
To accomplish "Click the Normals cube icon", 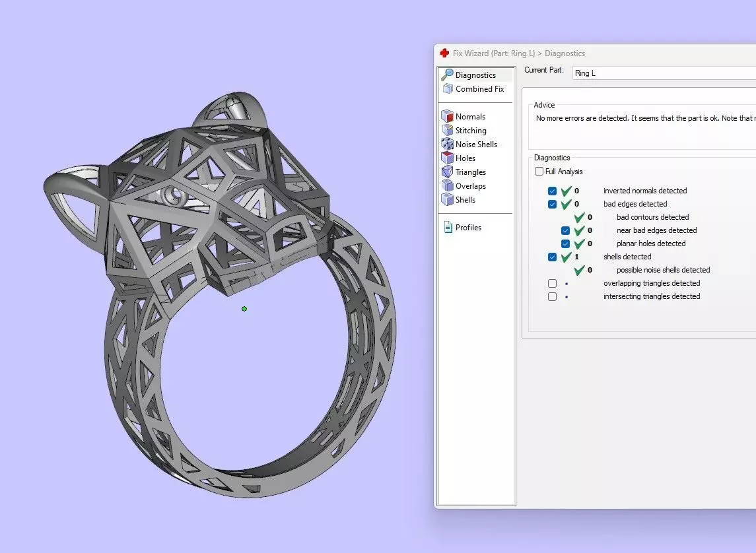I will tap(448, 116).
